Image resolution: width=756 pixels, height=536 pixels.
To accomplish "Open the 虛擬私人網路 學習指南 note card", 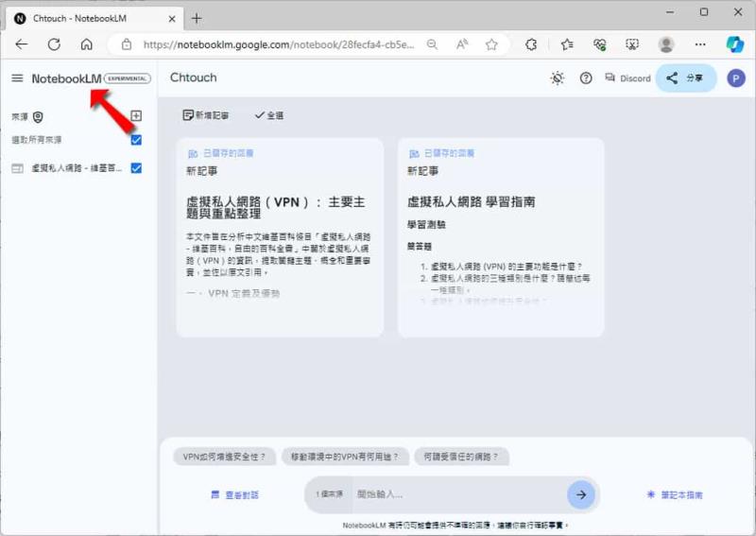I will (501, 237).
